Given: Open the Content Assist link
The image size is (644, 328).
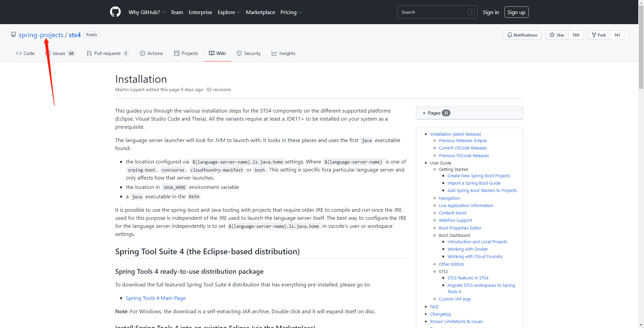Looking at the screenshot, I should click(x=452, y=213).
